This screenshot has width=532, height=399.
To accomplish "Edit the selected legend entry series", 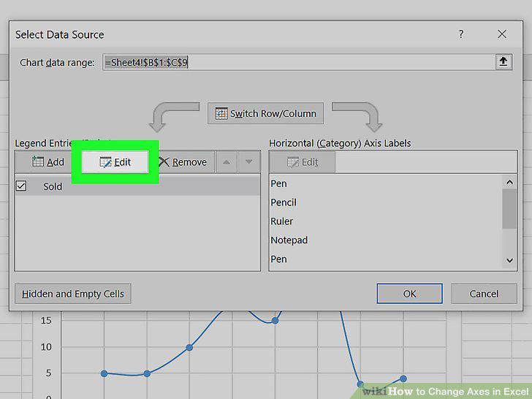I will click(x=115, y=162).
